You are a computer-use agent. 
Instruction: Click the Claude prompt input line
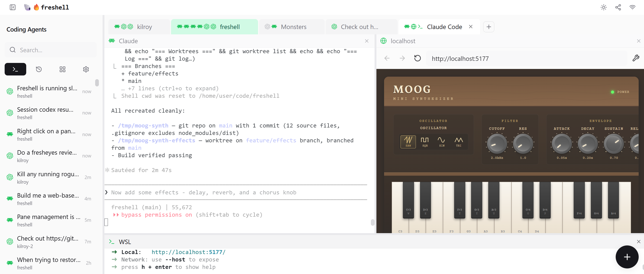point(236,192)
